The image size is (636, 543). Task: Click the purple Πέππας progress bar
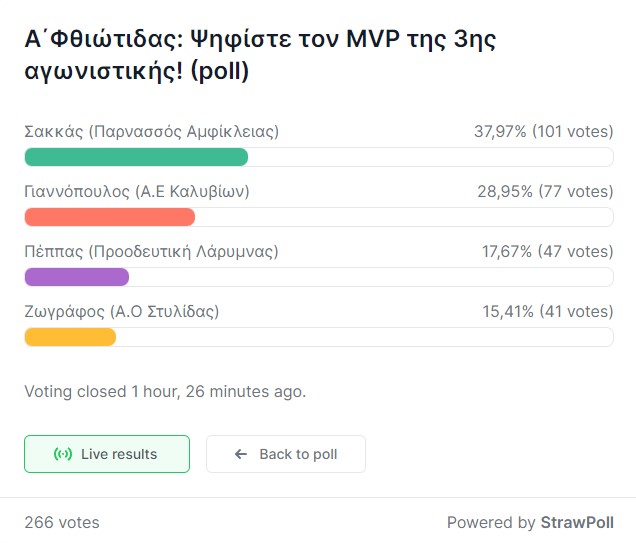(x=77, y=277)
